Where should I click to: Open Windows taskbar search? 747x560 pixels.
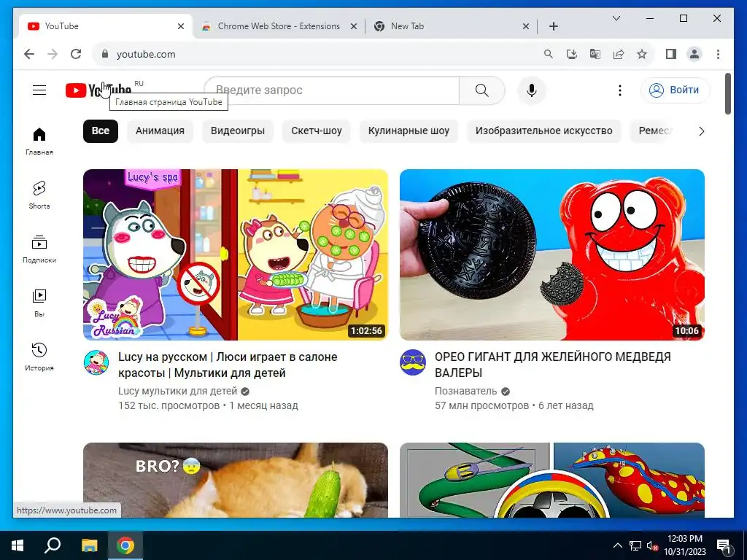[53, 545]
